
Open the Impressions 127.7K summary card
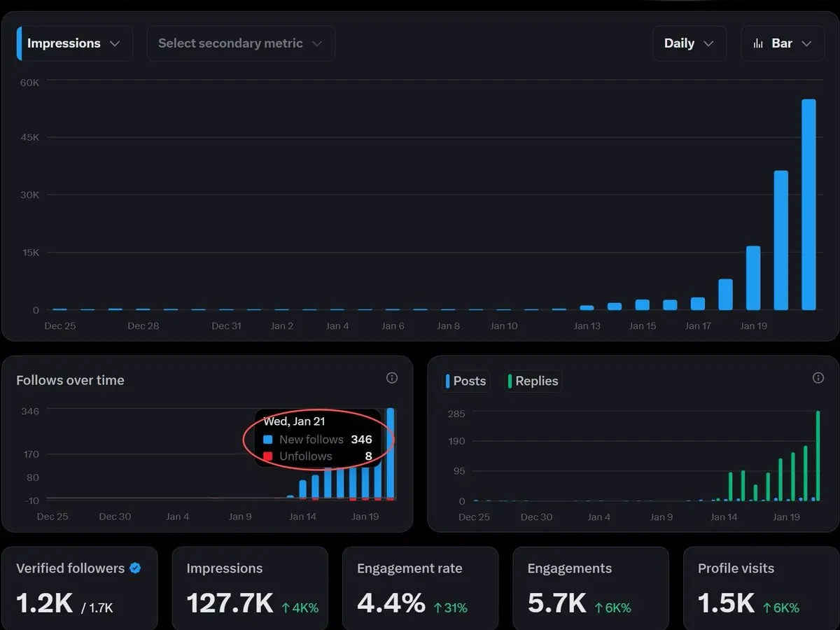click(x=250, y=588)
